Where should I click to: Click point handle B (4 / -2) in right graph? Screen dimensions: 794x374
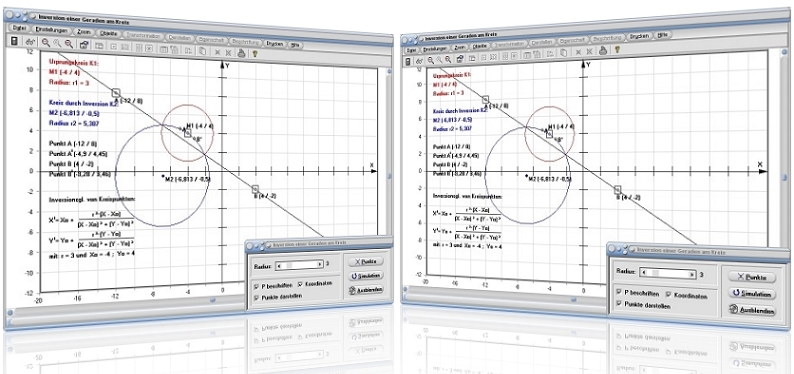click(618, 189)
